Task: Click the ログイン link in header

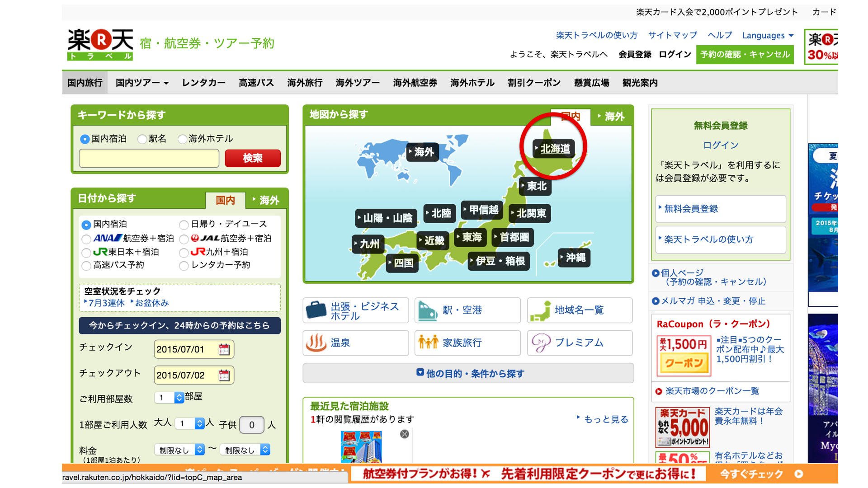Action: (x=675, y=54)
